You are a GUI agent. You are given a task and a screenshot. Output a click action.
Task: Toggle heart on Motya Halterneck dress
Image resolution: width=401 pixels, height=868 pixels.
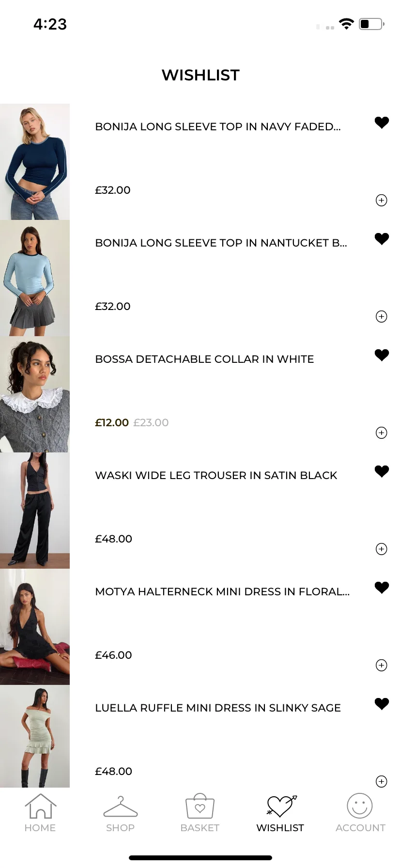(382, 588)
